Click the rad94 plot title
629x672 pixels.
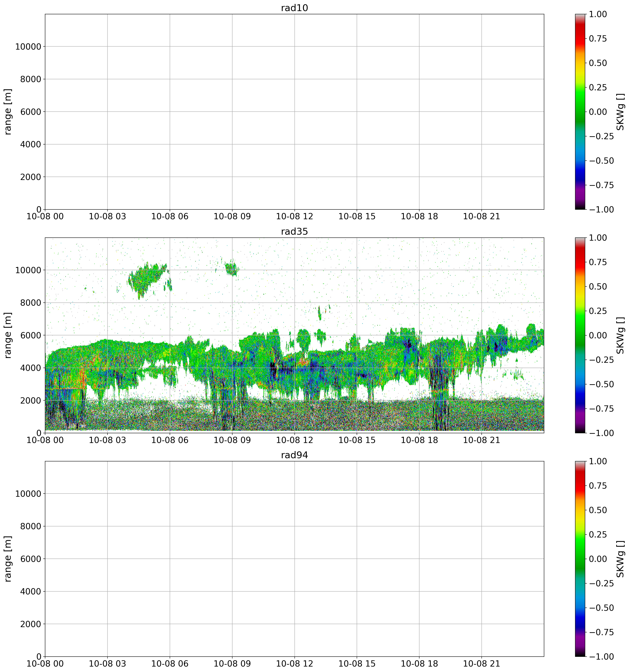[x=294, y=455]
